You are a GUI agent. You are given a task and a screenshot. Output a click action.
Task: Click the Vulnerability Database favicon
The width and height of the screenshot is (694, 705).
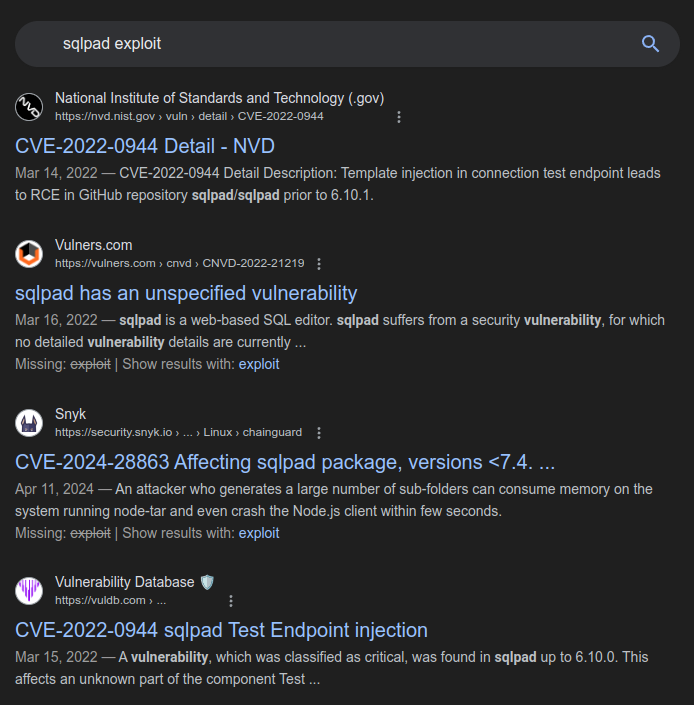pyautogui.click(x=29, y=591)
